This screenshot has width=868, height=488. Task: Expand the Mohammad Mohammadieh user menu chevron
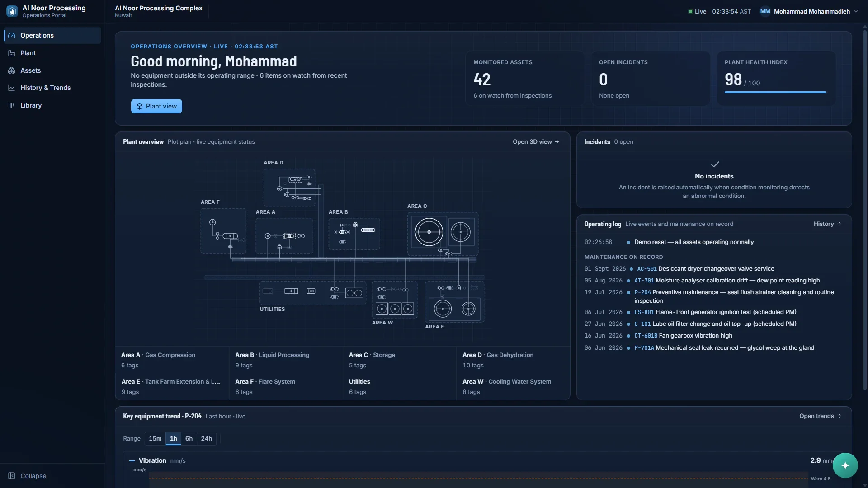coord(856,12)
